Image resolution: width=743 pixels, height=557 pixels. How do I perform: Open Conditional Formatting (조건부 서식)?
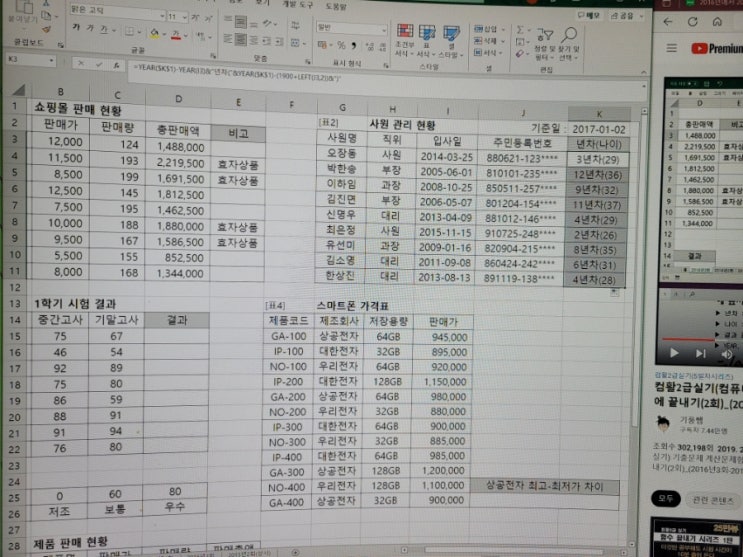point(405,40)
